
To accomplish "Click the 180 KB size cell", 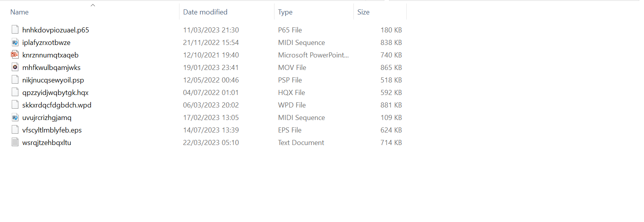I will click(x=391, y=30).
